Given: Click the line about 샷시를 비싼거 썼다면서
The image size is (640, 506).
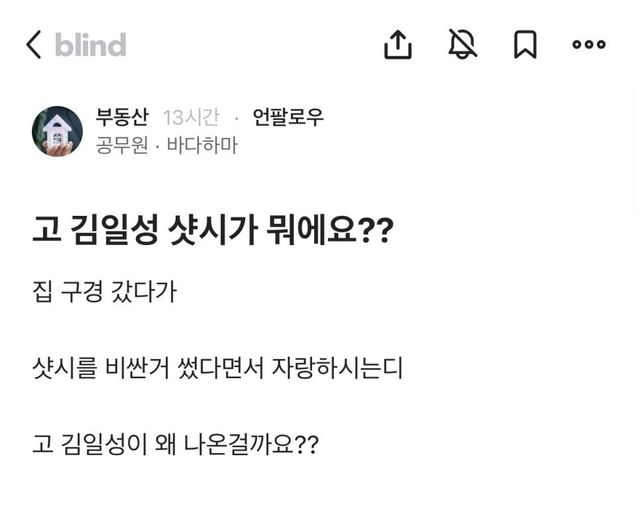Looking at the screenshot, I should click(216, 370).
